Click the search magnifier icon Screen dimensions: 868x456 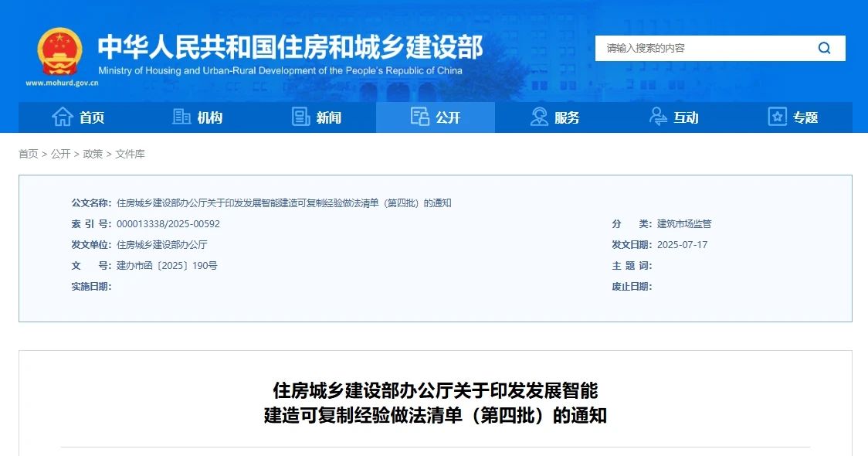[824, 48]
